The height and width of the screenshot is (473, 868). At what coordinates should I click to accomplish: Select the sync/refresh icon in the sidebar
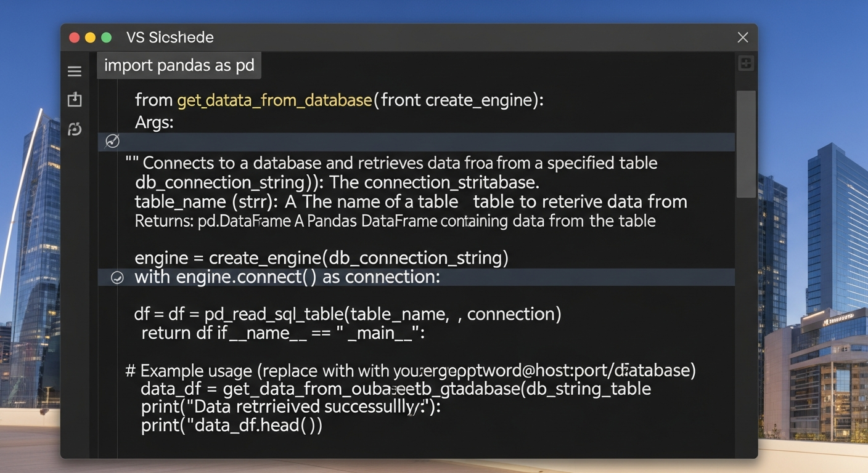[74, 129]
